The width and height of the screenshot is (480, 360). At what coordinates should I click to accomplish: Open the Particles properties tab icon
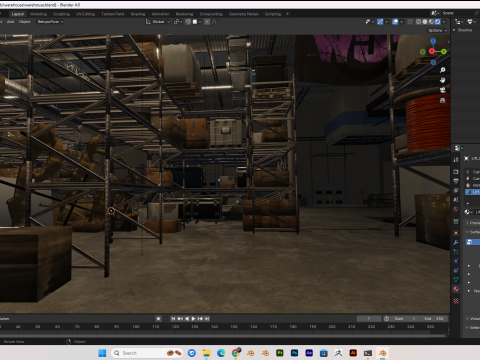(456, 252)
